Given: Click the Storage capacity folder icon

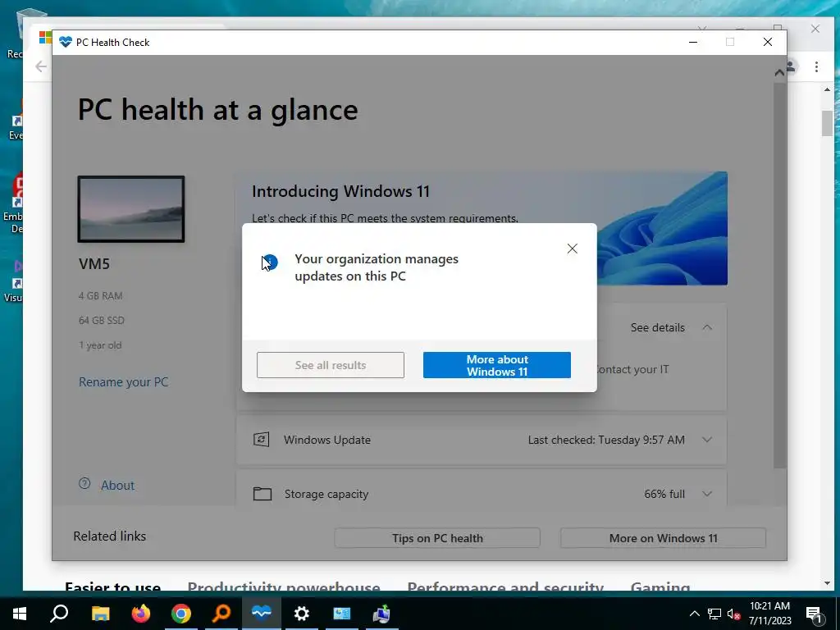Looking at the screenshot, I should pyautogui.click(x=262, y=493).
